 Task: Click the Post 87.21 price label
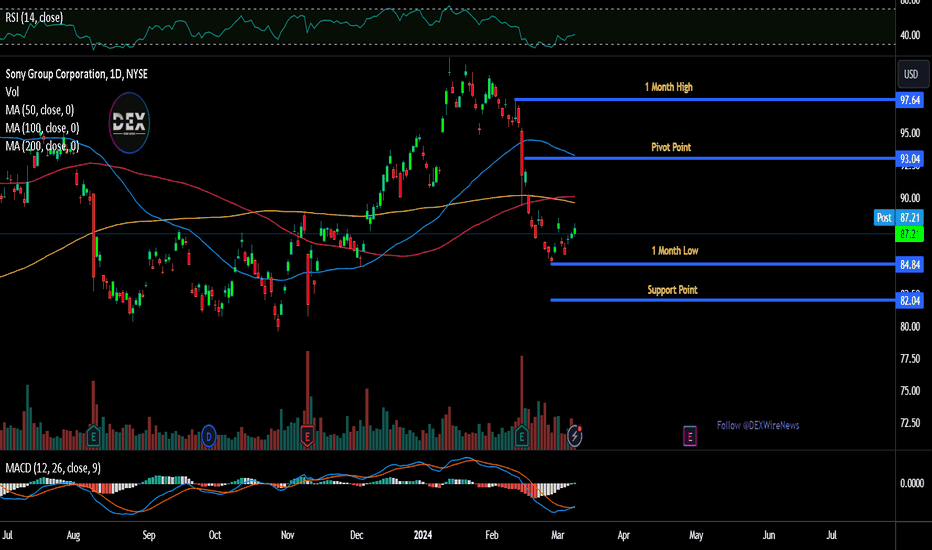click(x=899, y=218)
